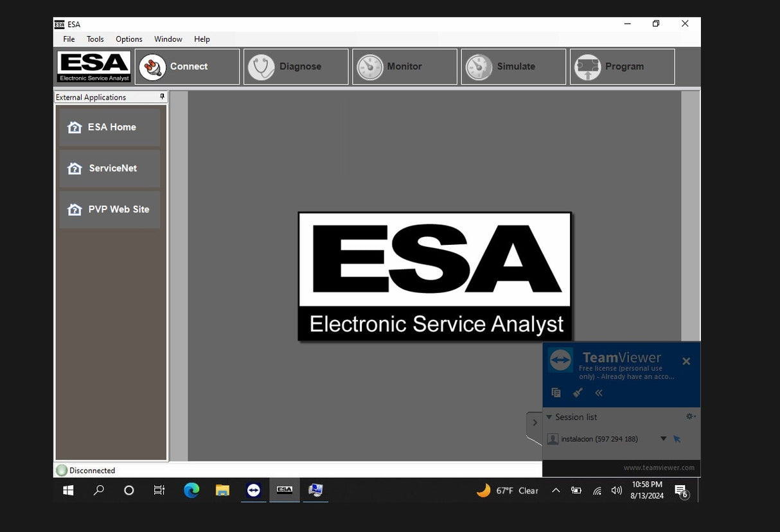Open the Program tool
Screen dimensions: 780x532
(622, 67)
